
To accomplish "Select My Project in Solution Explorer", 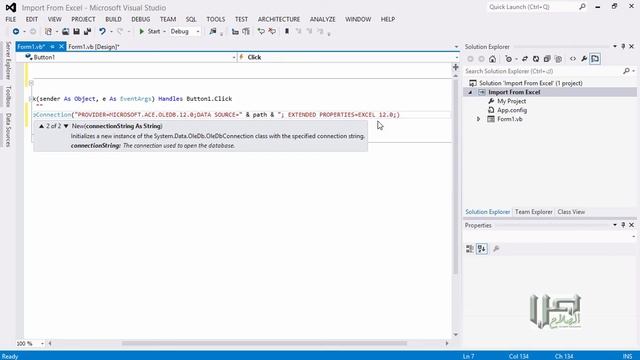I will [x=511, y=101].
